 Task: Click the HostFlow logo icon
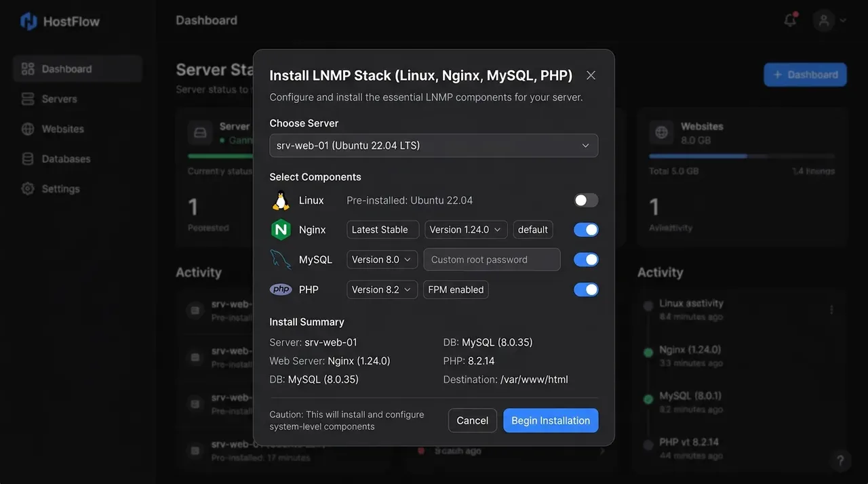pos(28,21)
